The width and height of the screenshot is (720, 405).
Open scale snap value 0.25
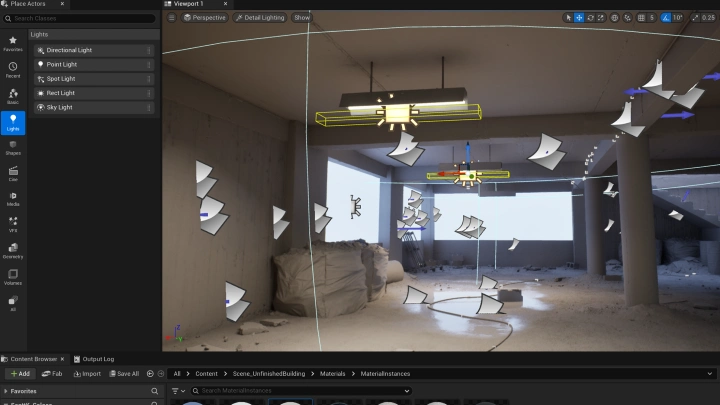709,17
